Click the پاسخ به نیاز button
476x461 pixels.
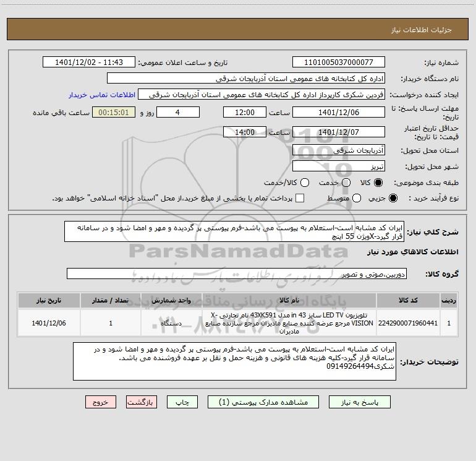pyautogui.click(x=359, y=402)
